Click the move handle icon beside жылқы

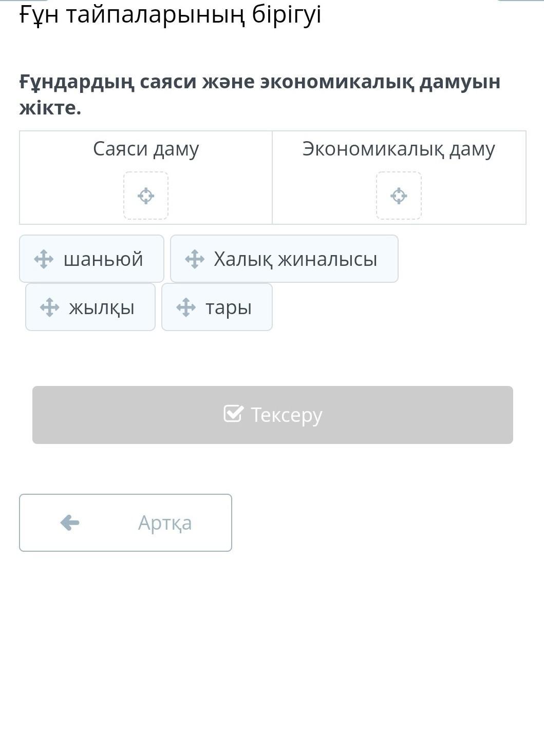(49, 307)
